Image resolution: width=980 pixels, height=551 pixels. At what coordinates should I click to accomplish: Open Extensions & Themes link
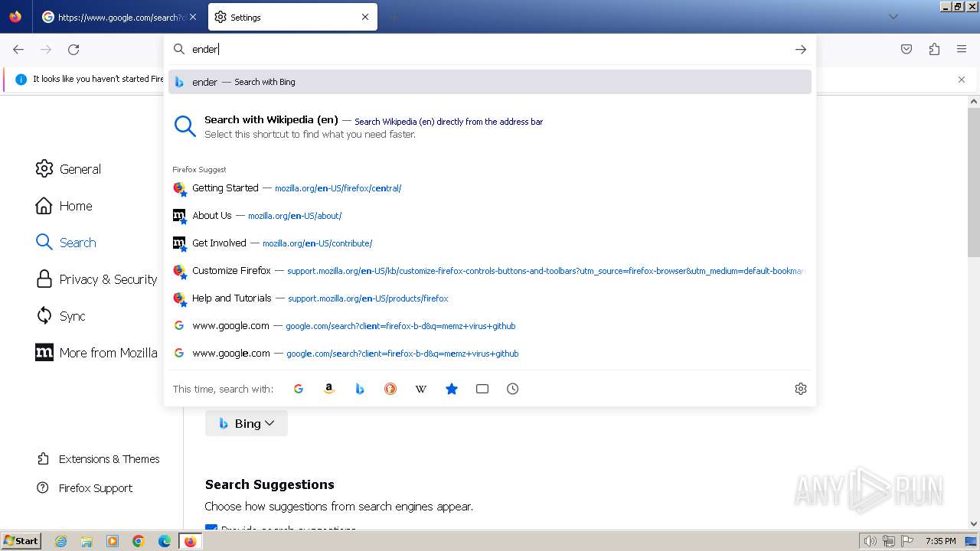[x=98, y=459]
